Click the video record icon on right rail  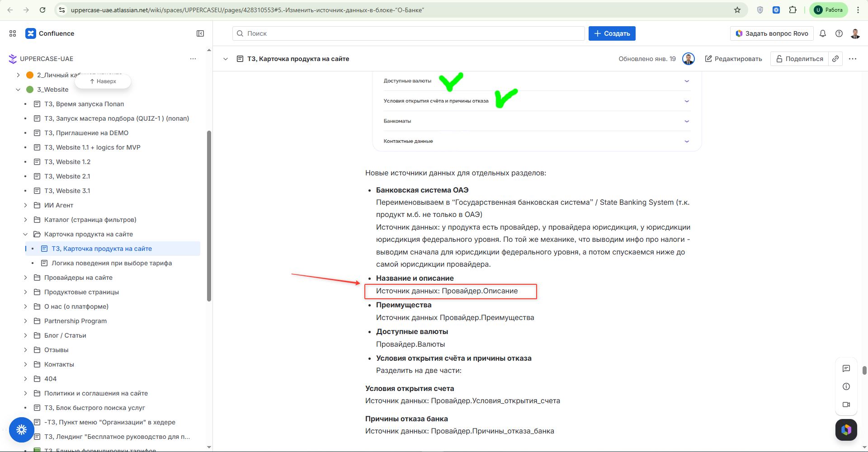point(846,405)
